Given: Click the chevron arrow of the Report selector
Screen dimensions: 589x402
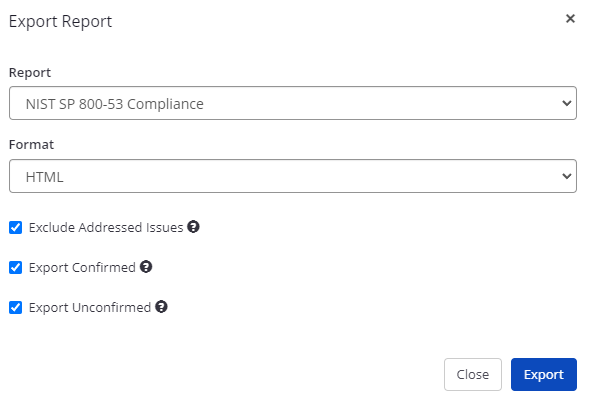Looking at the screenshot, I should click(567, 103).
